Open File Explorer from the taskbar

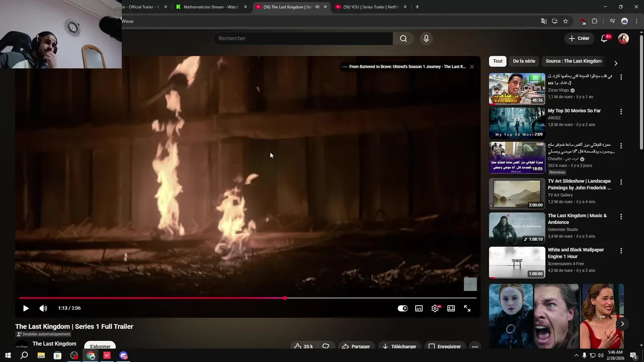click(41, 355)
